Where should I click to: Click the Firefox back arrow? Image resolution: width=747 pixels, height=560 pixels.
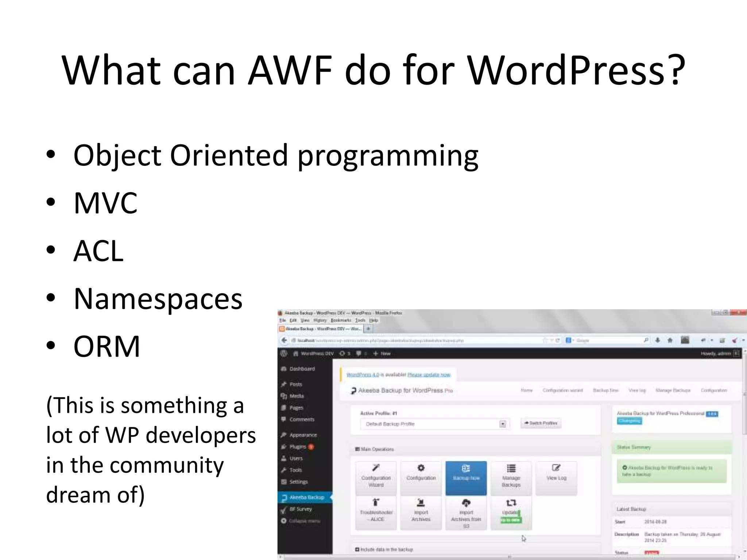(285, 340)
